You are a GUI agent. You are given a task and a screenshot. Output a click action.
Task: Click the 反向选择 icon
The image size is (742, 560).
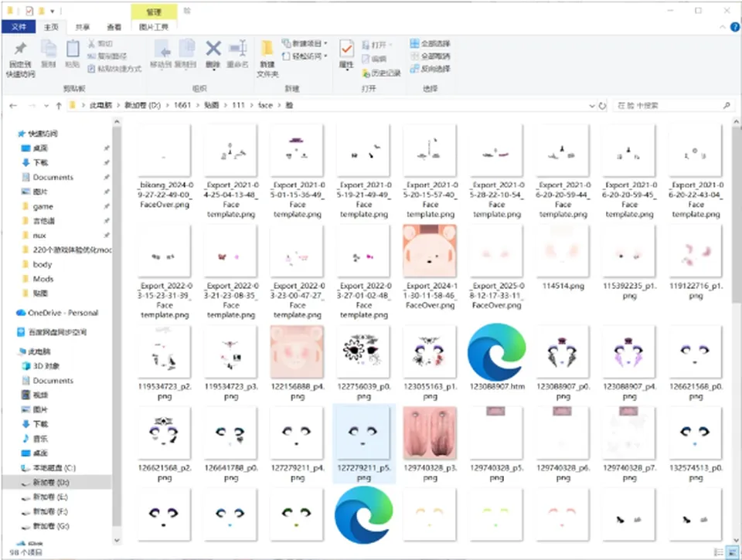[x=414, y=69]
